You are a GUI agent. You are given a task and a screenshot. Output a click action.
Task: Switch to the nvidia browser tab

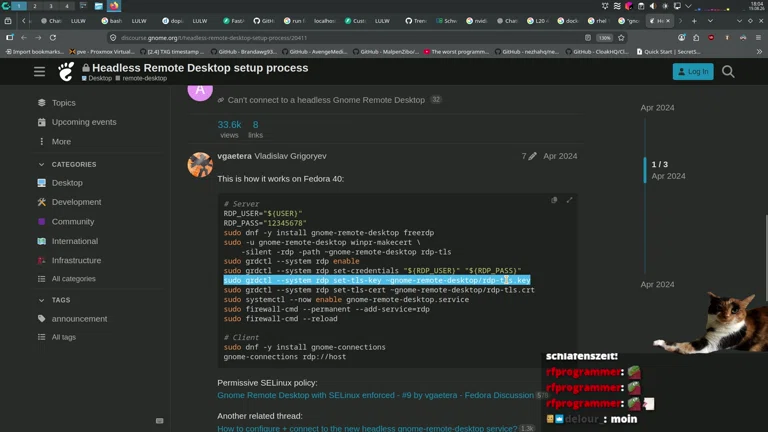click(477, 21)
